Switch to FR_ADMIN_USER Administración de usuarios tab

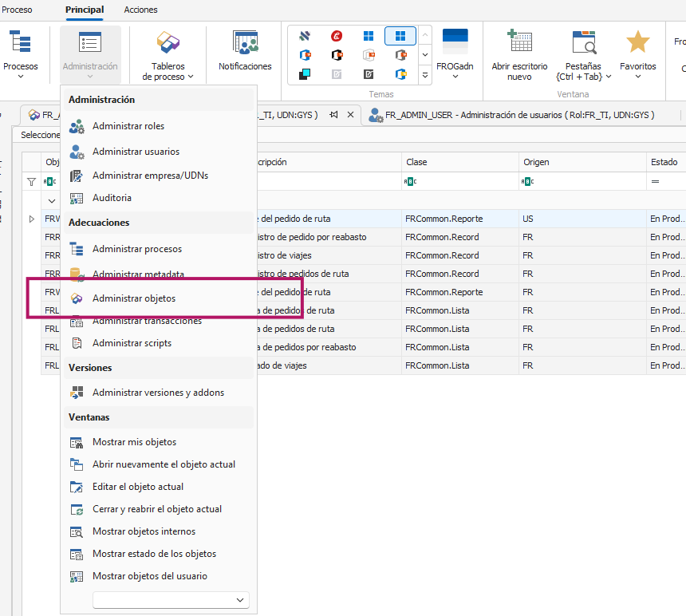tap(518, 115)
